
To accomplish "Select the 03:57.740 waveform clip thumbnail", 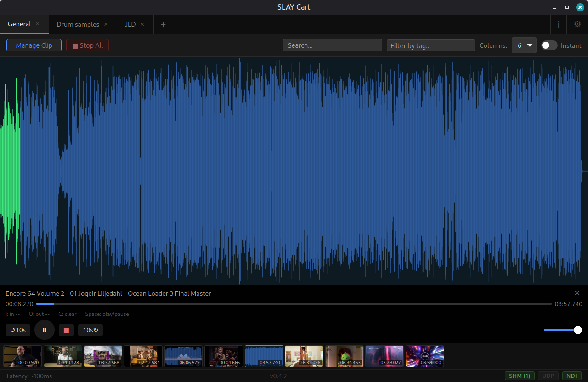I will [x=264, y=356].
